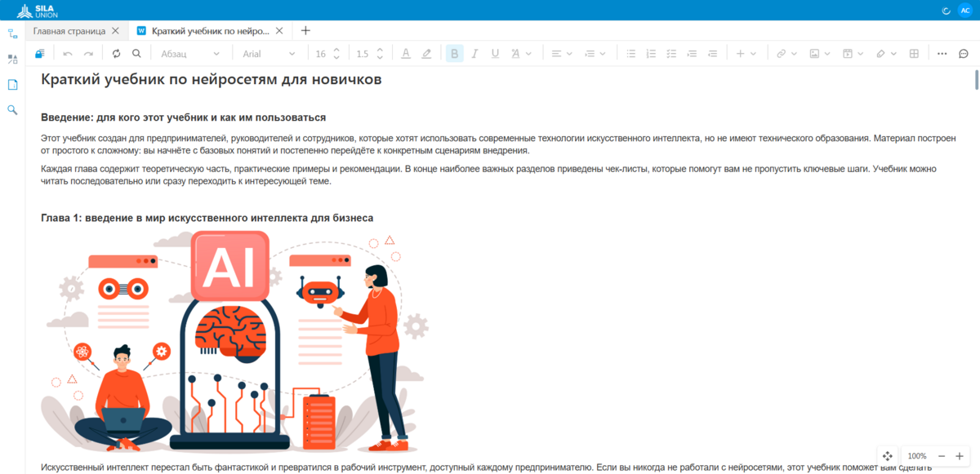Click the insert link icon
The height and width of the screenshot is (474, 980).
tap(781, 54)
